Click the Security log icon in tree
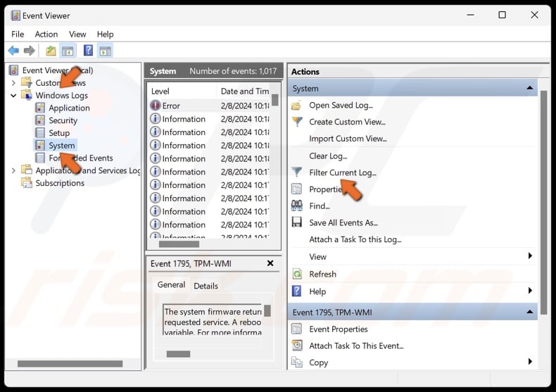Image resolution: width=556 pixels, height=392 pixels. pyautogui.click(x=40, y=120)
